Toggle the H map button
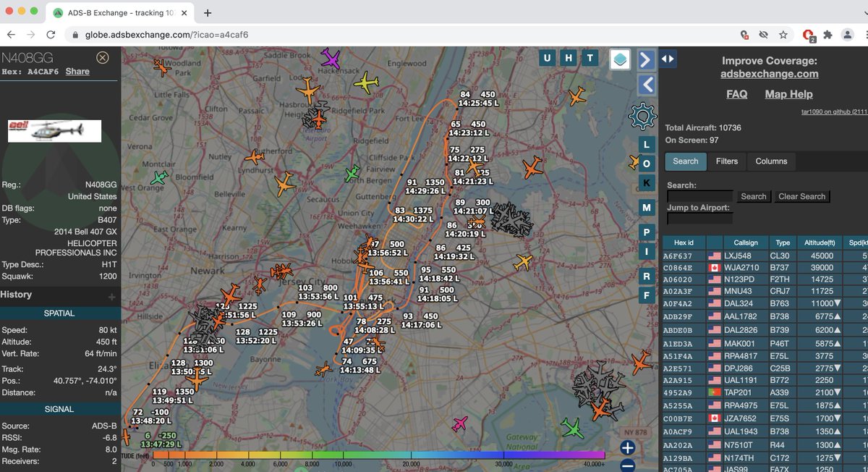Image resolution: width=868 pixels, height=472 pixels. pyautogui.click(x=569, y=59)
